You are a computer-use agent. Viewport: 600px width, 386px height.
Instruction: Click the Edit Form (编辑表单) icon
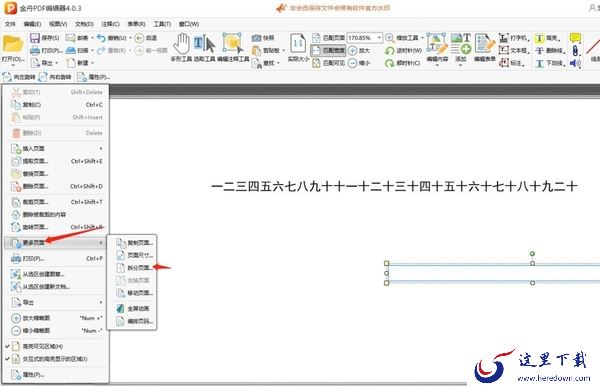point(484,44)
